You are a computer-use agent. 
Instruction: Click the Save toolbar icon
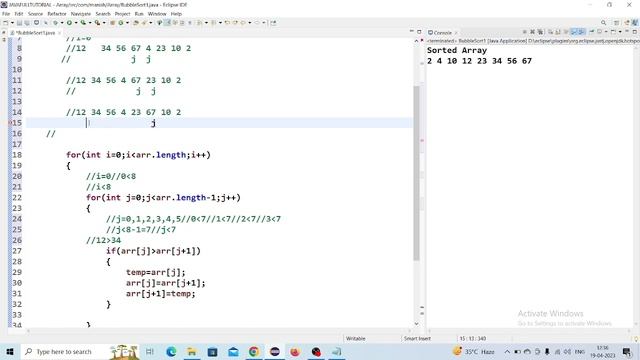19,23
